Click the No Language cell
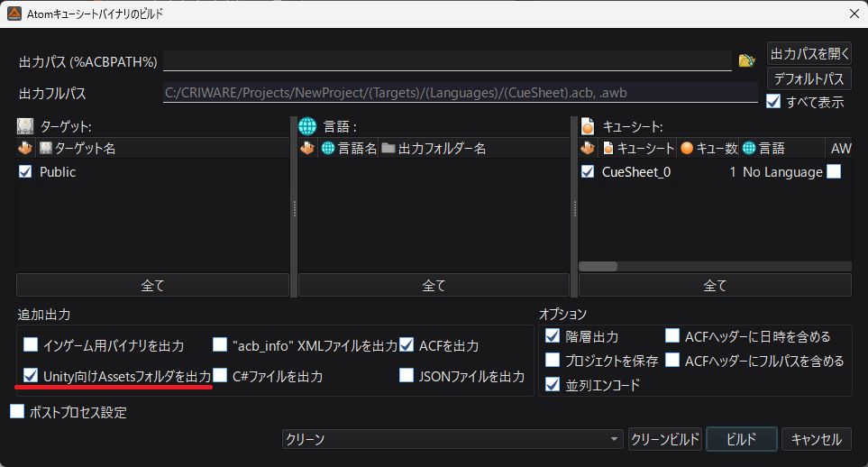Viewport: 868px width, 467px height. coord(782,171)
